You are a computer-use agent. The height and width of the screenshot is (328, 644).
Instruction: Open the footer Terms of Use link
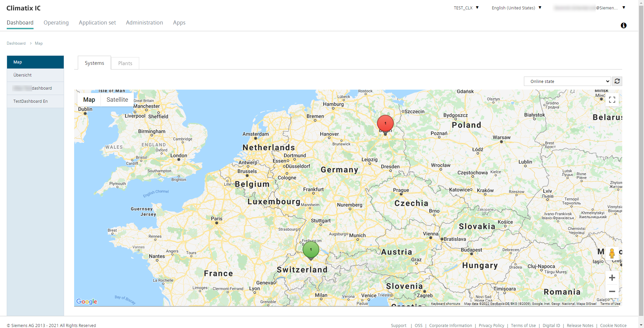pos(523,325)
